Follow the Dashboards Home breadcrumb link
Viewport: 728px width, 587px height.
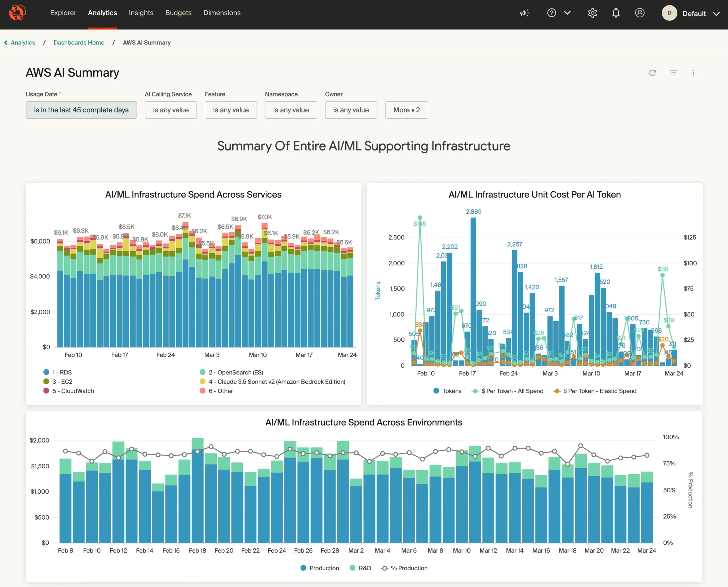pyautogui.click(x=79, y=43)
